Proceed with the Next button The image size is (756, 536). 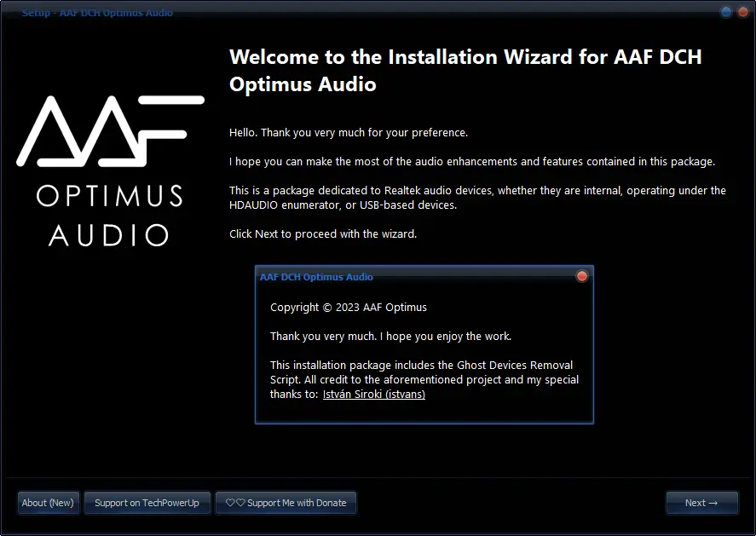pyautogui.click(x=701, y=503)
